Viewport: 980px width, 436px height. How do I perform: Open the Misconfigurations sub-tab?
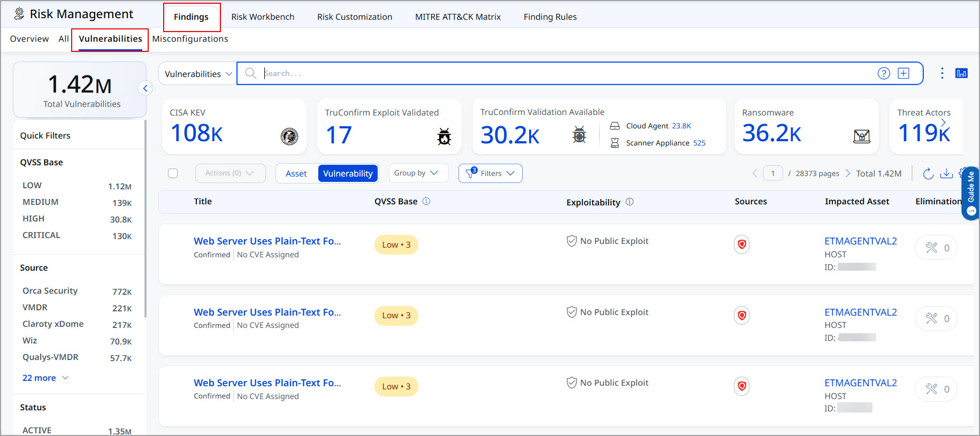[x=190, y=39]
